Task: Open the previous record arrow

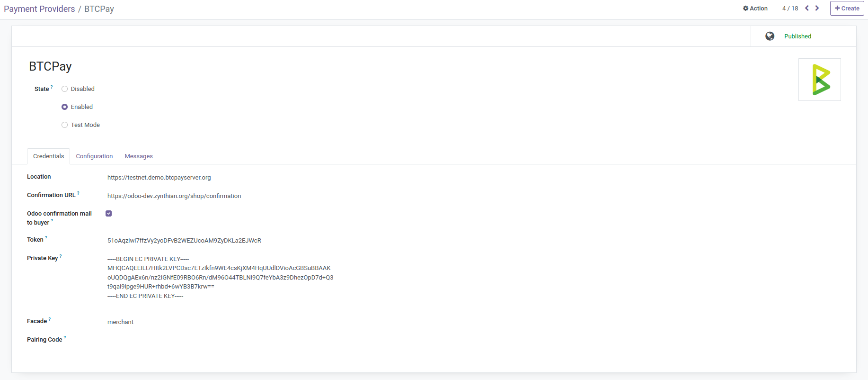Action: (x=807, y=8)
